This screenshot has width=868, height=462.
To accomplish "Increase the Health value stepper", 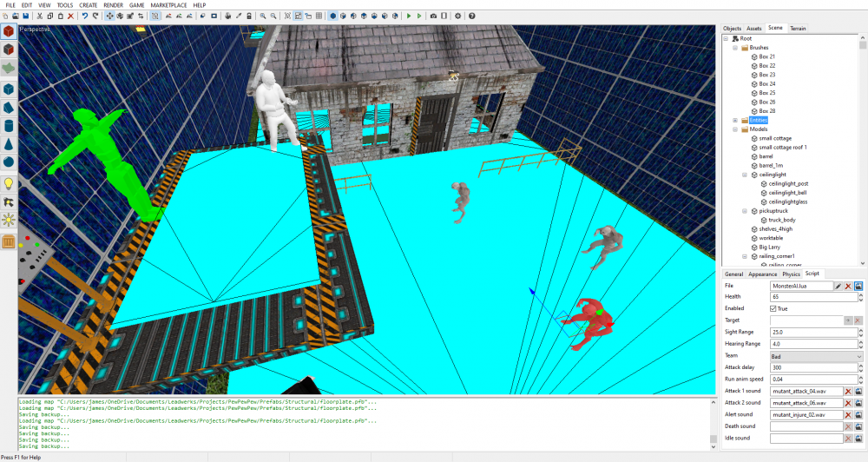I will pos(859,294).
